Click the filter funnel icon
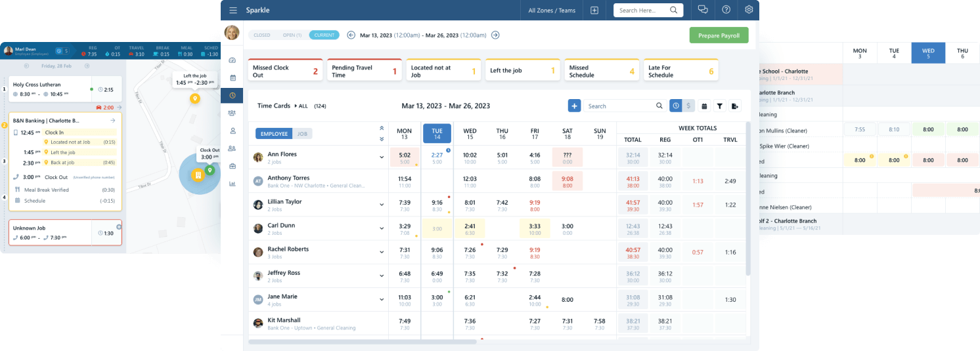The height and width of the screenshot is (351, 980). (x=719, y=106)
